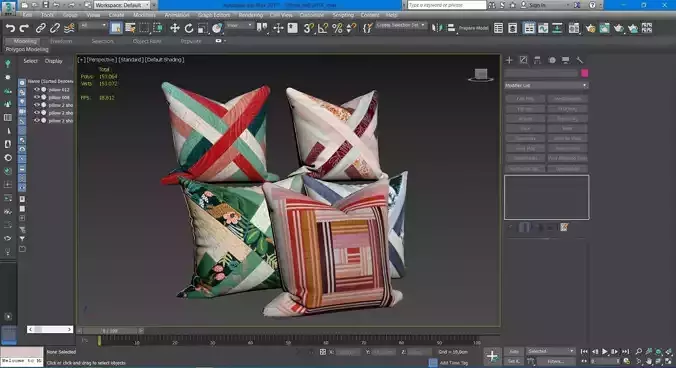The width and height of the screenshot is (676, 368).
Task: Toggle the 3D Snaps button
Action: point(308,28)
